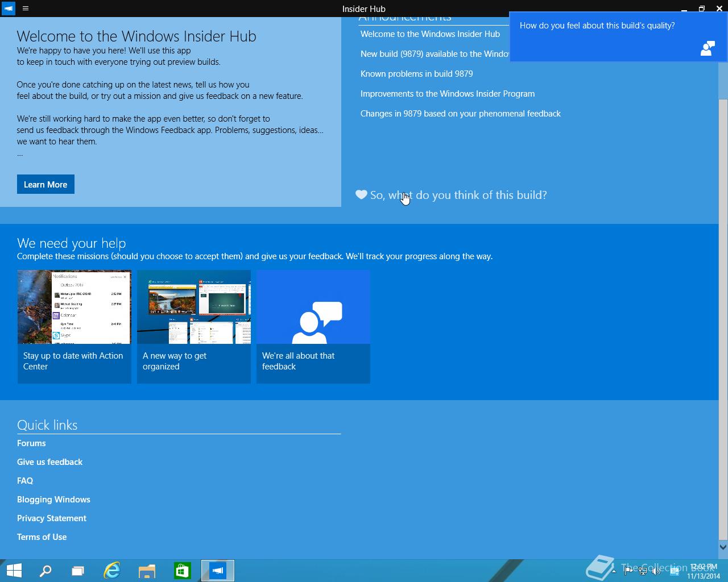Open volume speaker tray icon

656,571
